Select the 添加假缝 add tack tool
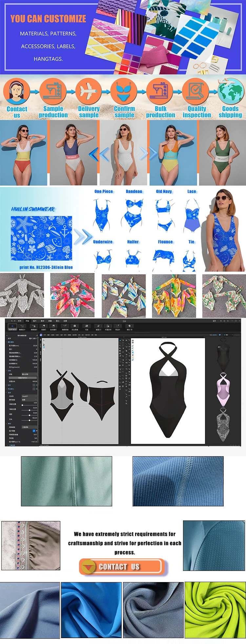246x644 pixels. [75, 327]
